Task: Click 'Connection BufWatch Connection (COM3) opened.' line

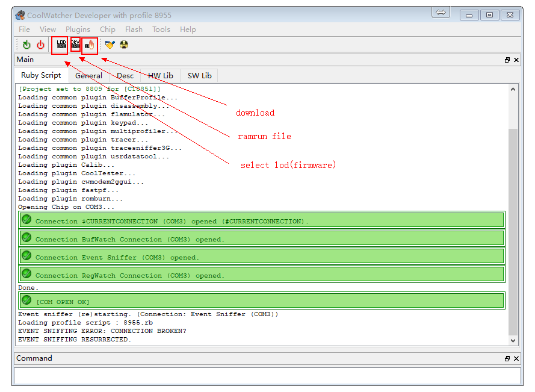Action: [x=262, y=238]
